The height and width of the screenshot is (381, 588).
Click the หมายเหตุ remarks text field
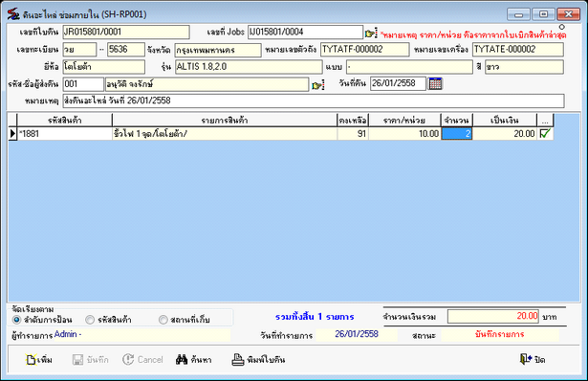314,101
